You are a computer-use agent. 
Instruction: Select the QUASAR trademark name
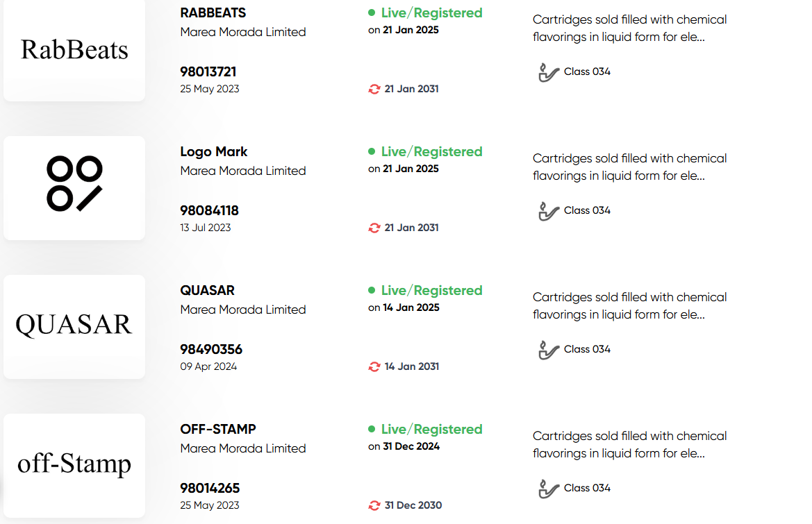click(x=207, y=290)
